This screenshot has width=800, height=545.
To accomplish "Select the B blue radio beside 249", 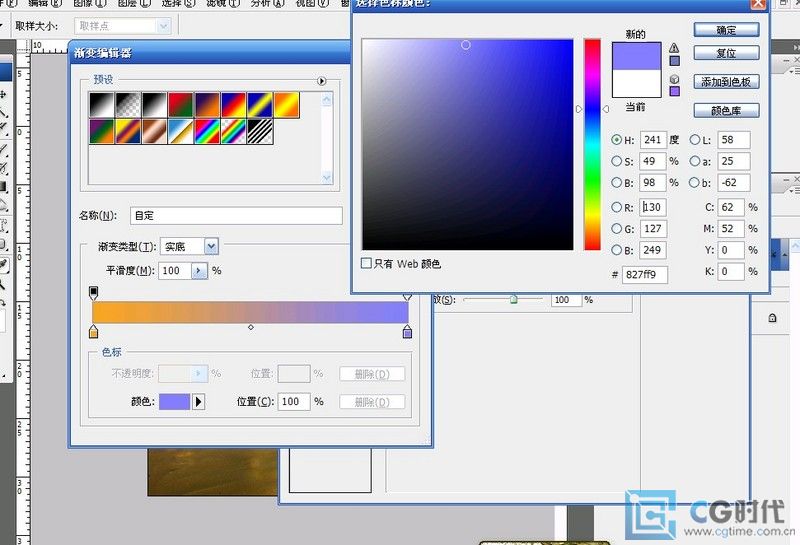I will tap(616, 250).
